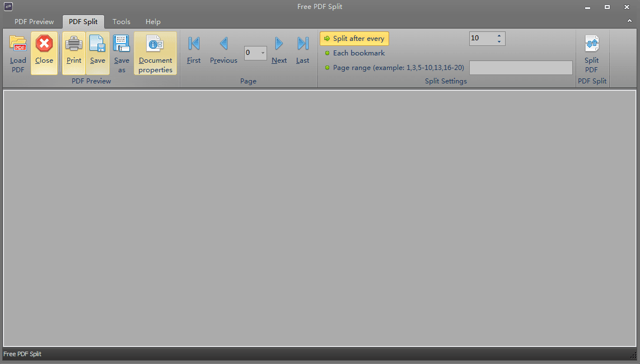This screenshot has height=364, width=640.
Task: Maximize the Free PDF Split window
Action: point(608,7)
